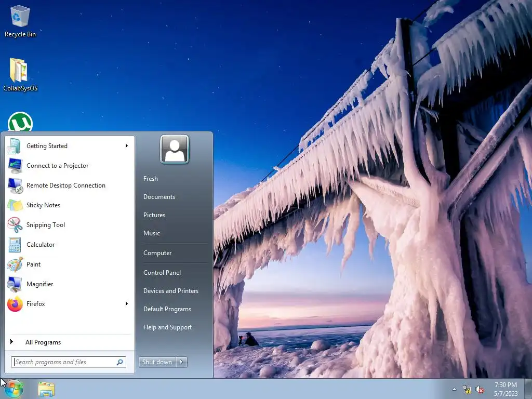
Task: Open Devices and Printers
Action: pos(170,291)
